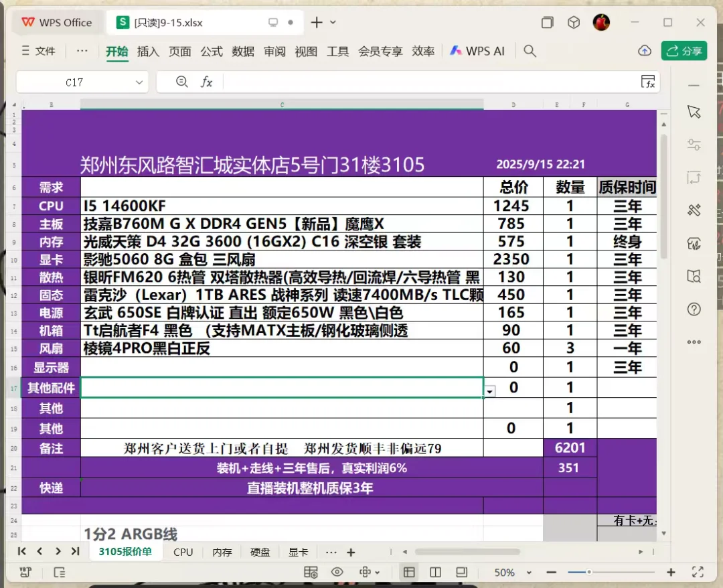Expand formula bar with fx panel icon
The width and height of the screenshot is (723, 588).
point(648,82)
